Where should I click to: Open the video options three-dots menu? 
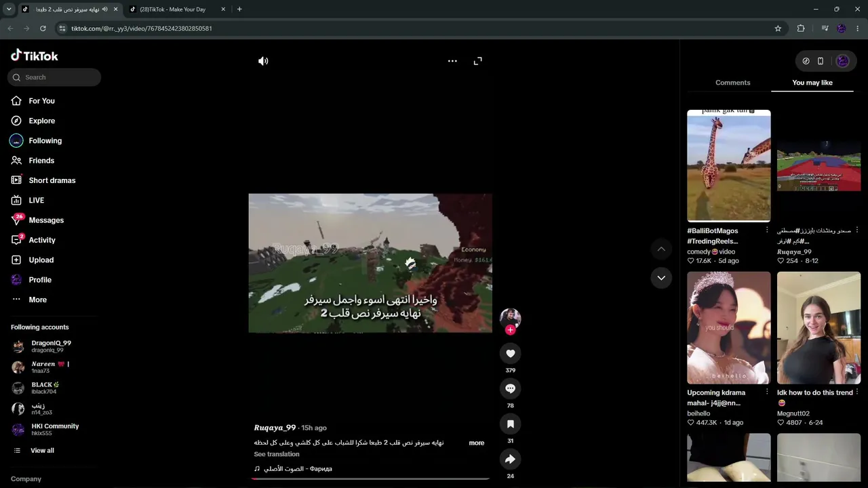click(x=452, y=61)
